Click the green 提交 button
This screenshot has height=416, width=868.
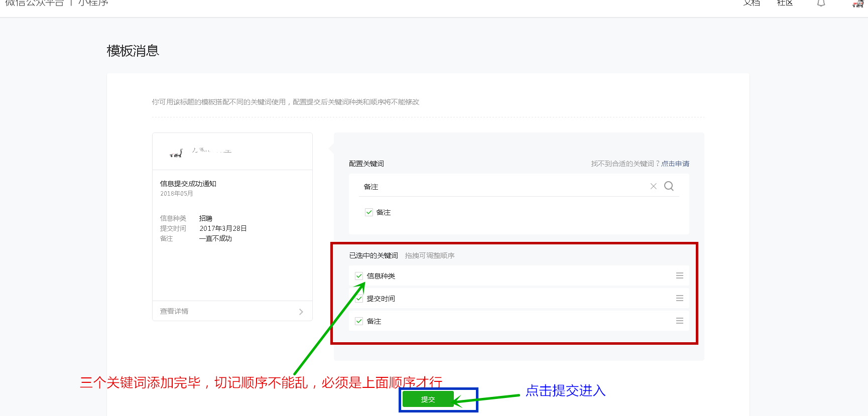[428, 399]
